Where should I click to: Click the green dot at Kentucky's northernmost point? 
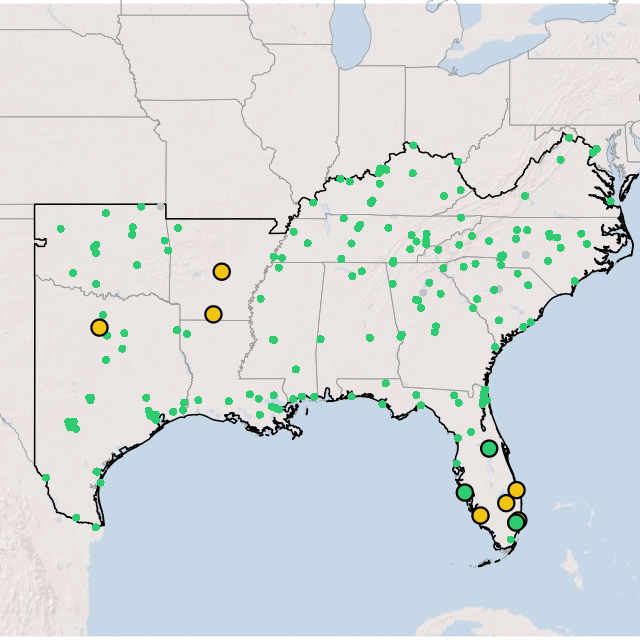413,145
